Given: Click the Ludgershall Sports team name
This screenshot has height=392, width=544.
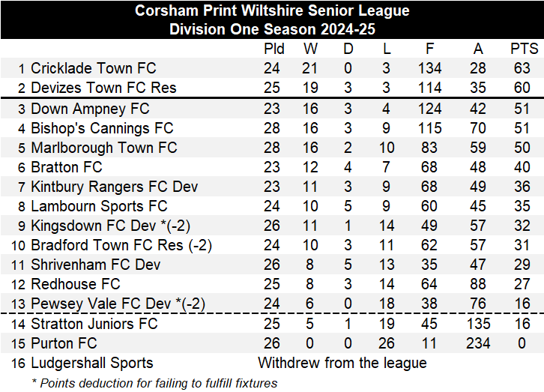Looking at the screenshot, I should 91,363.
